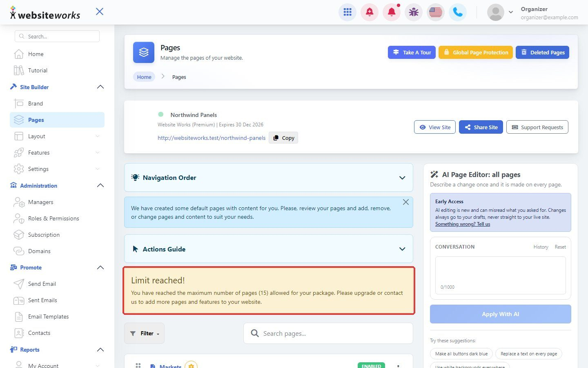Open Support Requests
This screenshot has height=368, width=588.
click(537, 127)
